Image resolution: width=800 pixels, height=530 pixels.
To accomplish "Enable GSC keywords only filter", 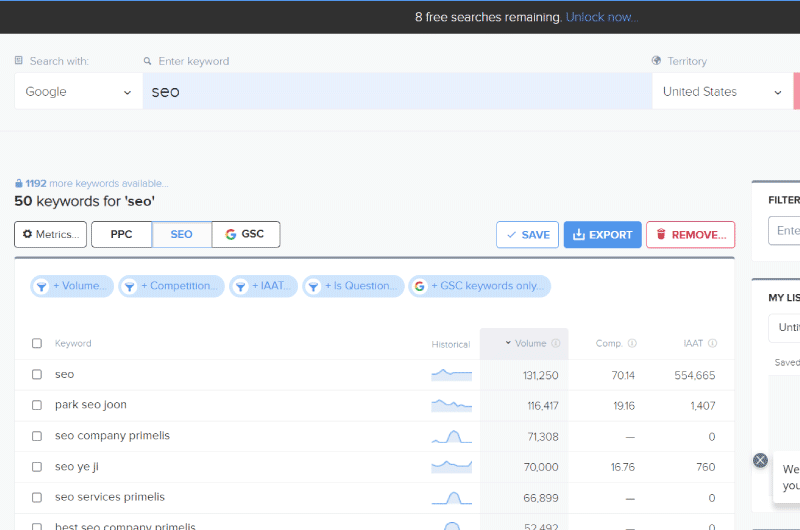I will point(480,286).
